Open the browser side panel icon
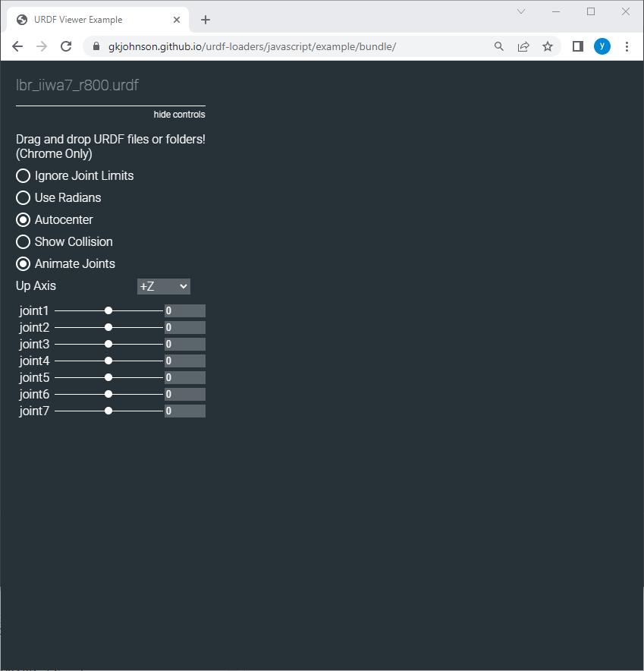 click(577, 46)
